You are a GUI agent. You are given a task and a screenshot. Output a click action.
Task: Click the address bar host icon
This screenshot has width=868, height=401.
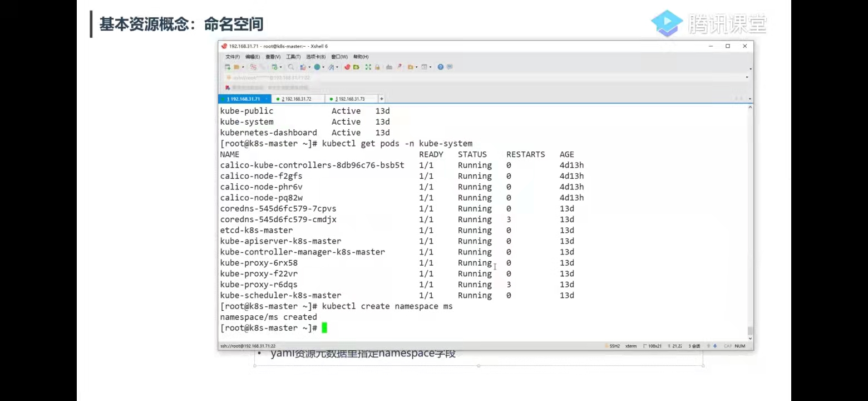pyautogui.click(x=229, y=77)
